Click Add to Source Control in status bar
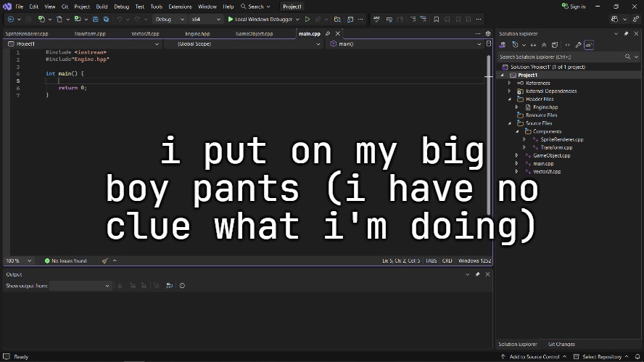 point(534,357)
